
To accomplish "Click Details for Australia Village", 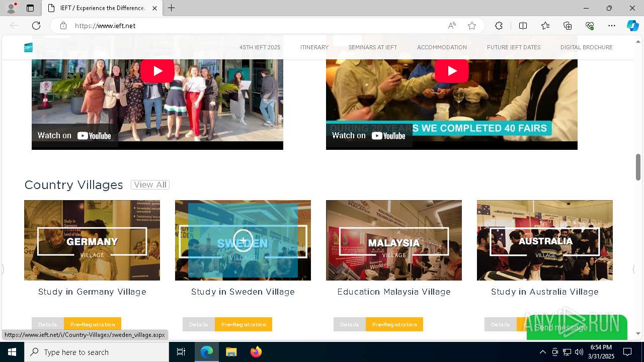I will click(x=501, y=324).
